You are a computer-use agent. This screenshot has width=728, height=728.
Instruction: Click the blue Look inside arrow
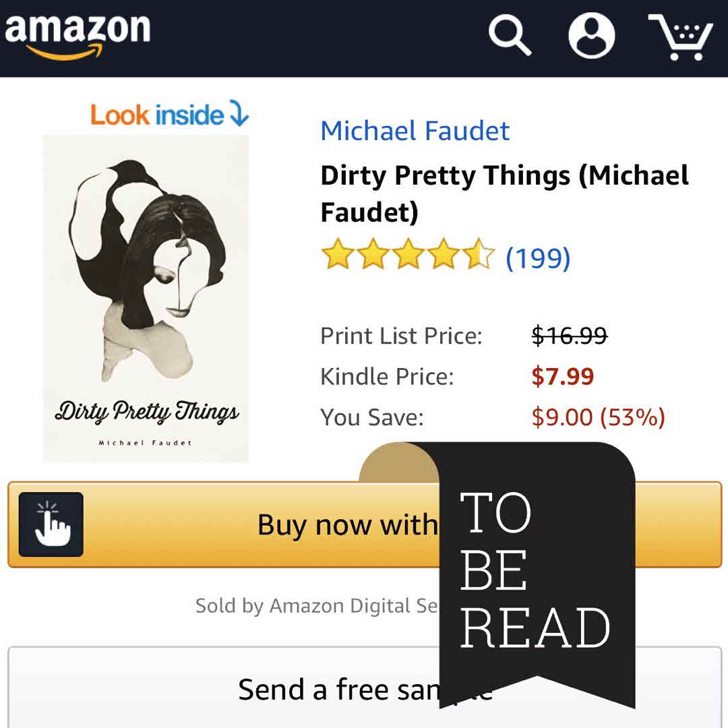pyautogui.click(x=239, y=114)
